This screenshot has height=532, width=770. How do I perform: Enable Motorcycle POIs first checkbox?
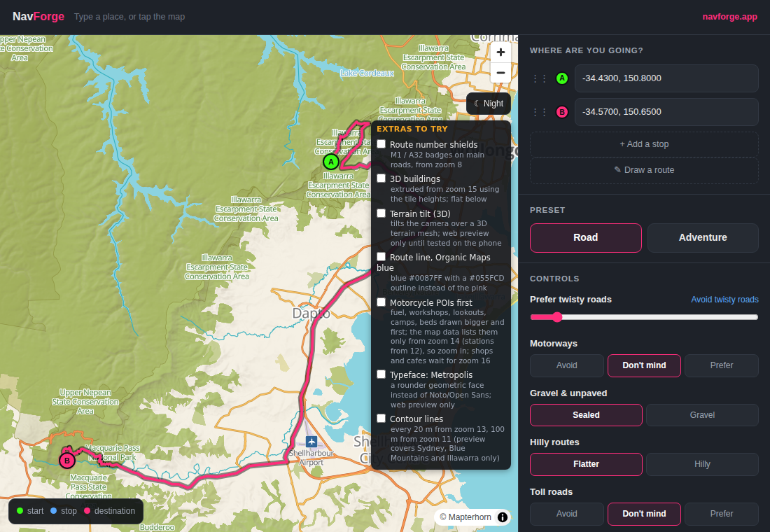pyautogui.click(x=381, y=302)
